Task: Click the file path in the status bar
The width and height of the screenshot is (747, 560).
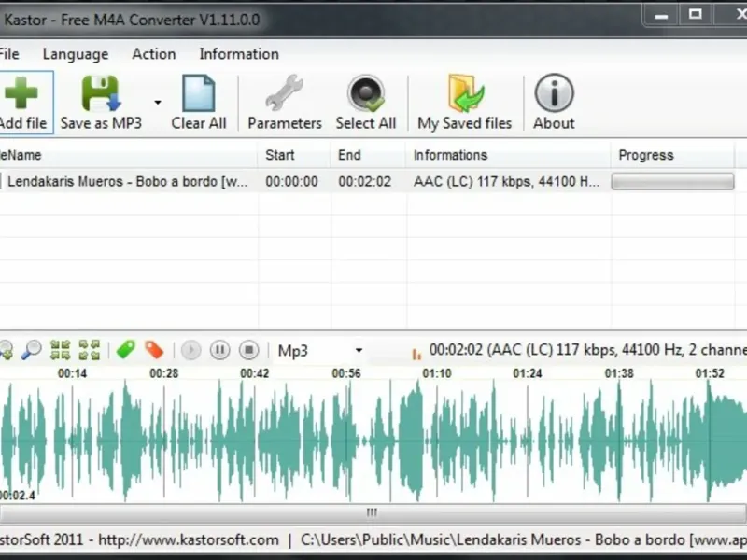Action: tap(524, 540)
